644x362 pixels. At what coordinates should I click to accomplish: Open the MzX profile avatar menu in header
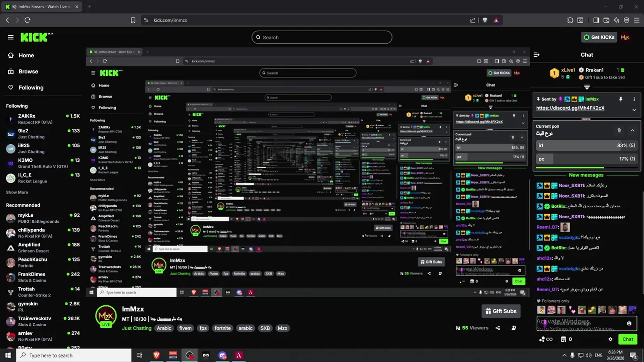(x=625, y=37)
